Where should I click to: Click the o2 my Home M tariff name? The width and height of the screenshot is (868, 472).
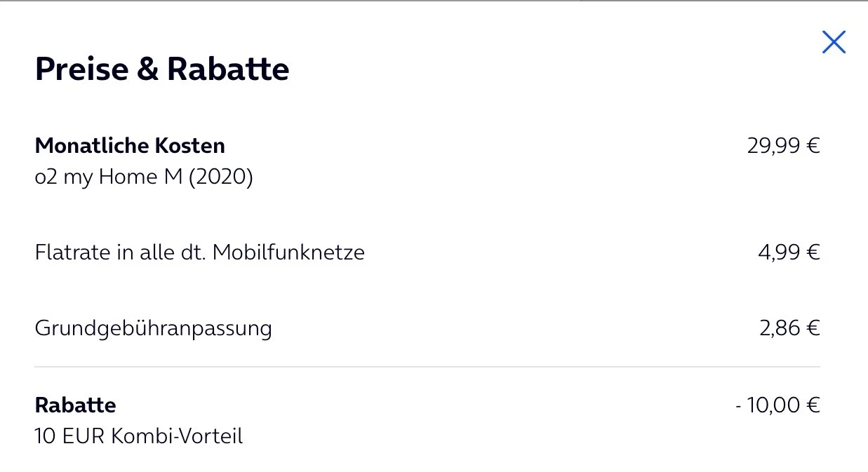(x=143, y=177)
